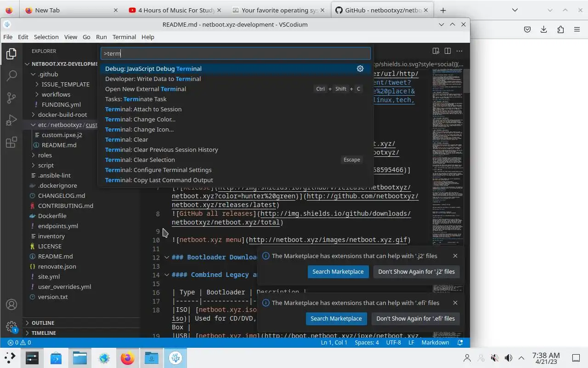
Task: Click 'Spaces: 4' indentation in status bar
Action: 367,342
